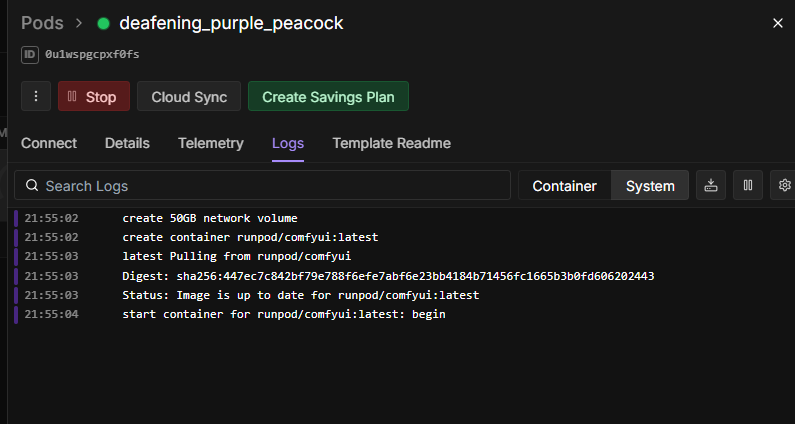Click Create Savings Plan
The image size is (795, 424).
(x=328, y=97)
